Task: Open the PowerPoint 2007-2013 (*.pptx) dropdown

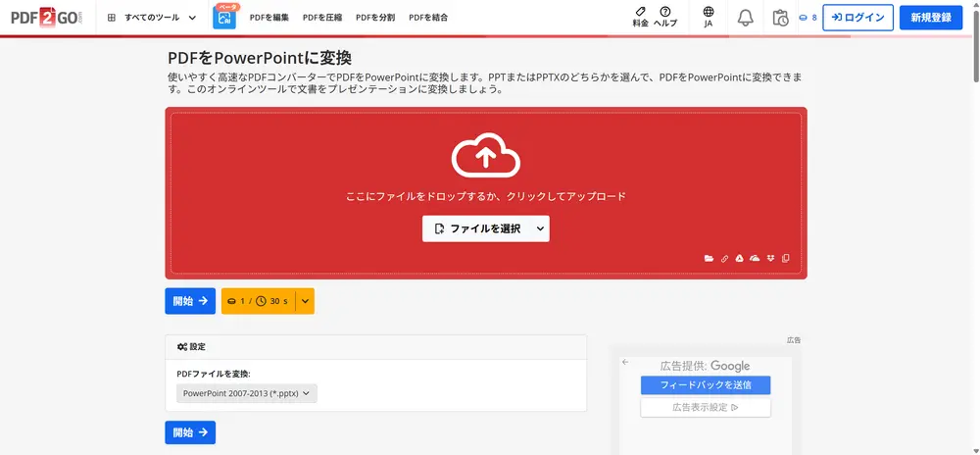Action: 247,393
